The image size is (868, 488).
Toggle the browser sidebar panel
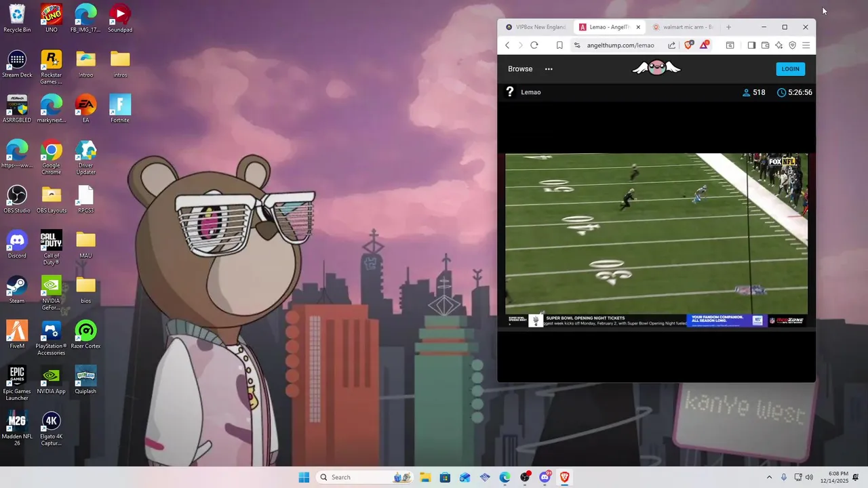click(x=751, y=45)
